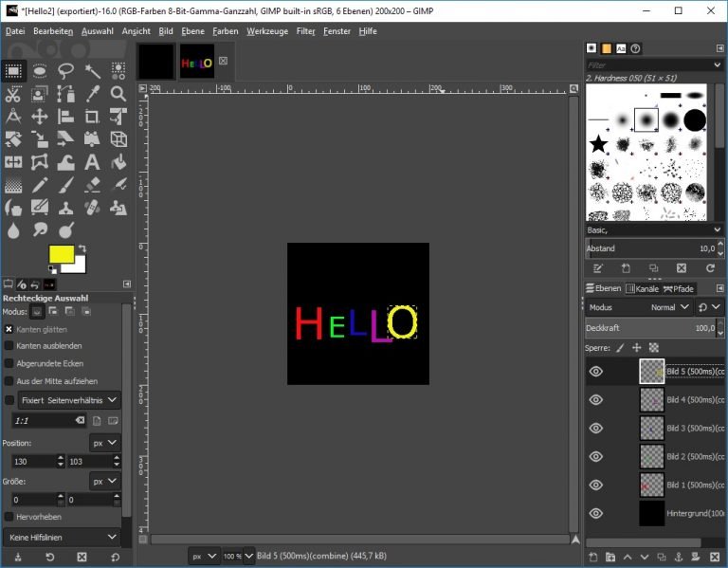Toggle visibility of Hintergrund layer
728x568 pixels.
point(595,513)
